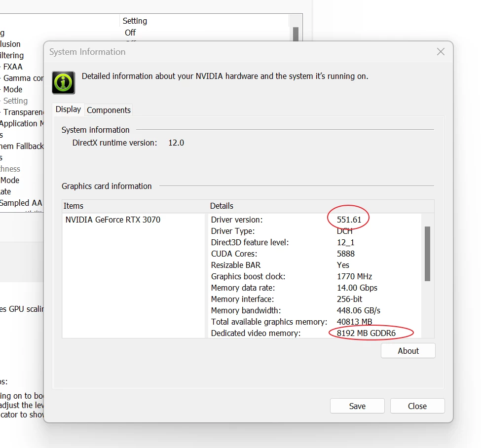This screenshot has height=448, width=481.
Task: Click the background settings list scrollbar
Action: 296,34
